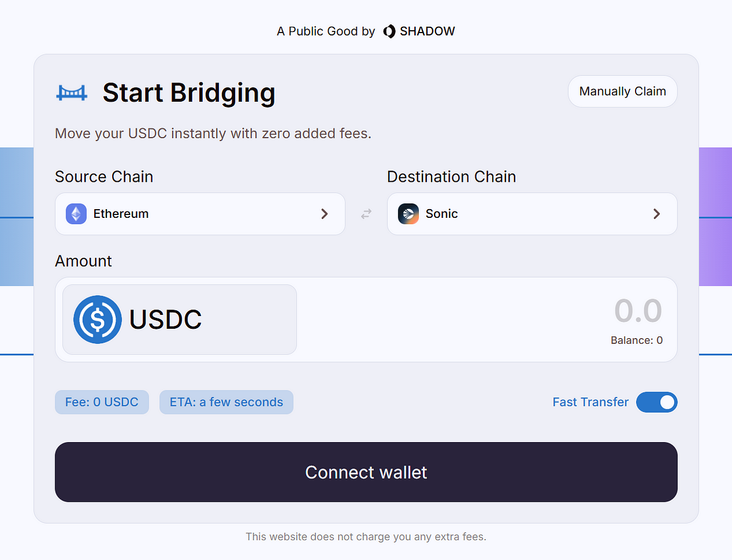Screen dimensions: 732x560
Task: Click the ETA: a few seconds badge
Action: [x=226, y=402]
